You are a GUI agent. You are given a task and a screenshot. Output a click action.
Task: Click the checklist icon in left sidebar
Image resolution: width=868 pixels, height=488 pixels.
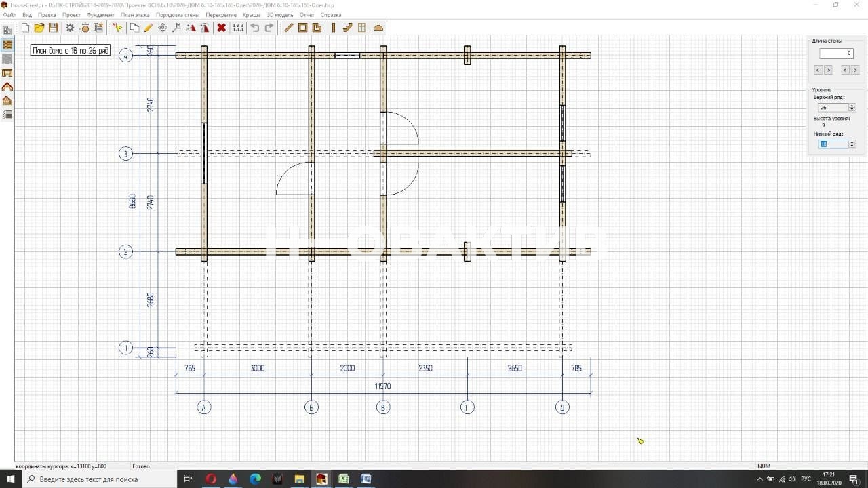point(7,115)
